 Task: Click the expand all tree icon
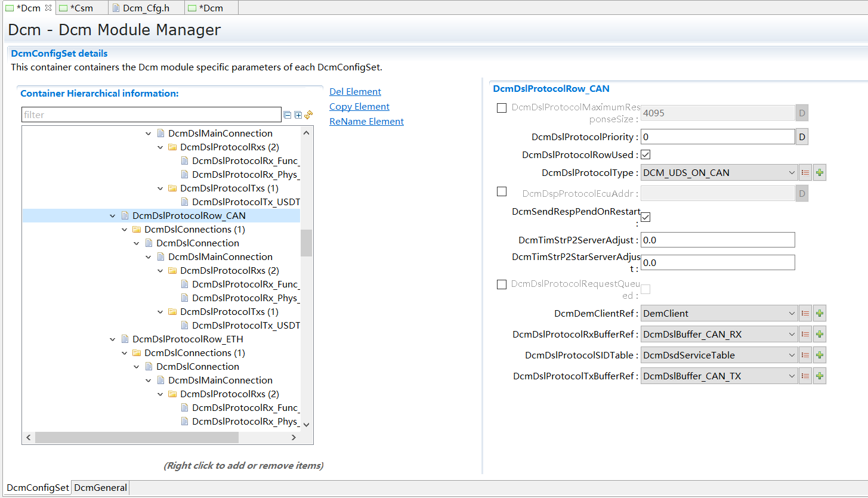coord(298,115)
